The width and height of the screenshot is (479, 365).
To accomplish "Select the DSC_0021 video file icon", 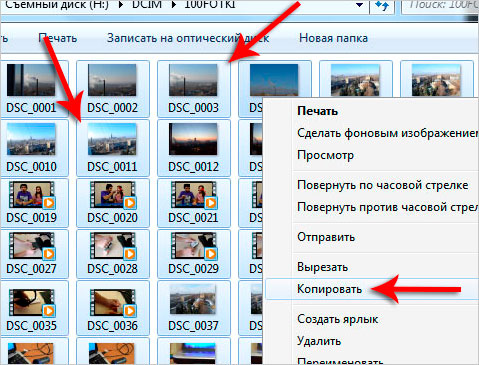I will (194, 195).
